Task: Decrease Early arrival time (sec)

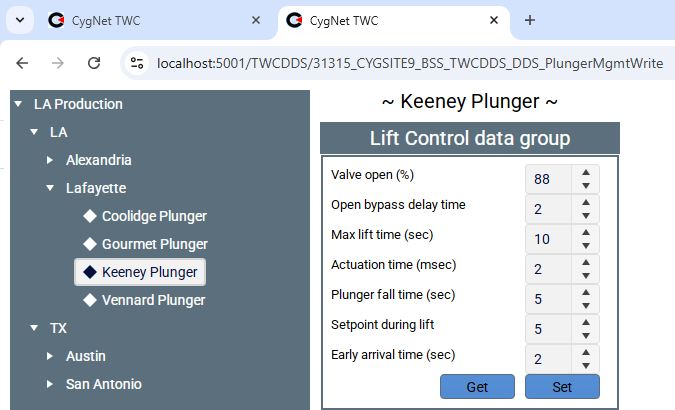Action: point(585,366)
